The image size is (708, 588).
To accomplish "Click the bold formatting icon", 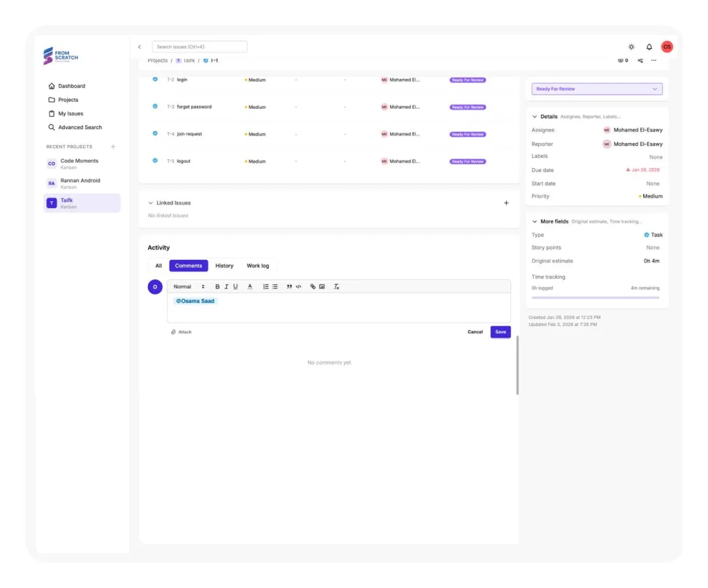I will pyautogui.click(x=217, y=287).
